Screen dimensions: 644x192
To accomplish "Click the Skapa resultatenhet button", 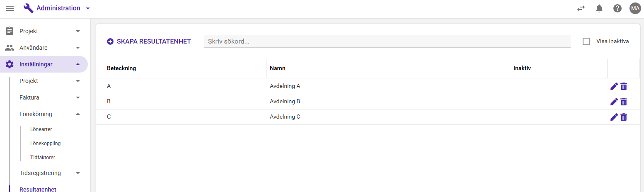I will click(x=149, y=41).
